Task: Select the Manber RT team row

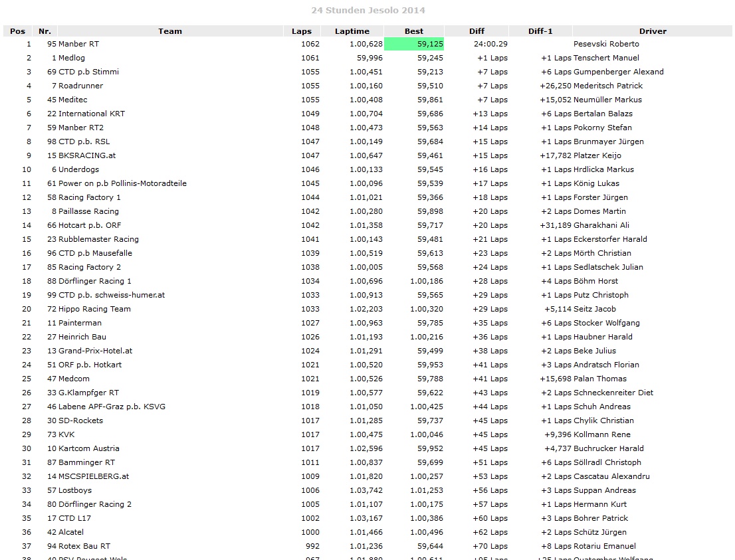Action: pos(78,44)
